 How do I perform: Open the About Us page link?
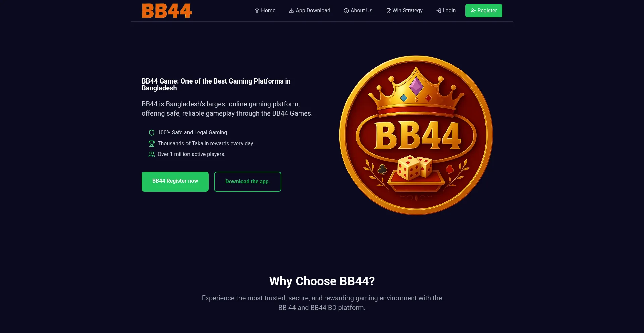pos(358,11)
